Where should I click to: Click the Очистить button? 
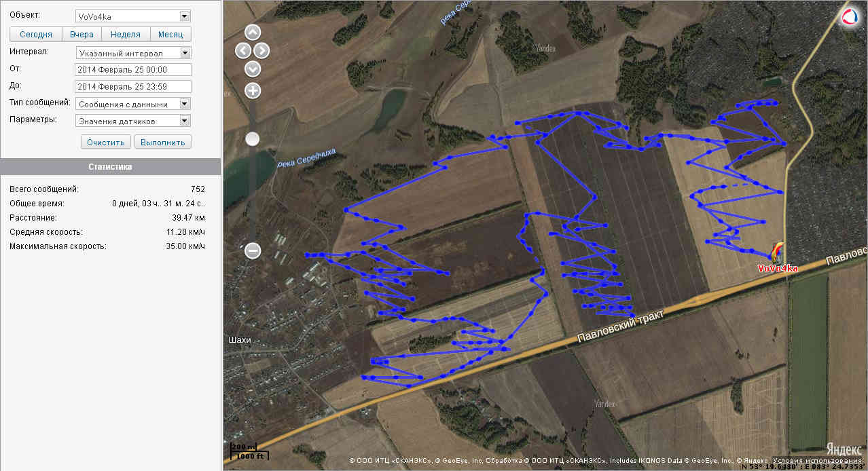106,142
